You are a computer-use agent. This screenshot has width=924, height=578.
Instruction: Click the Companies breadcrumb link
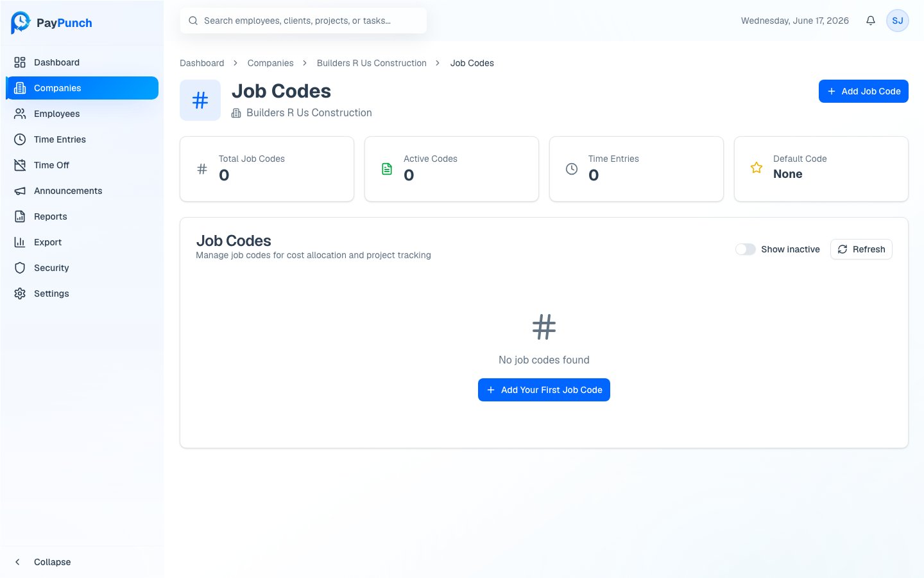coord(271,63)
